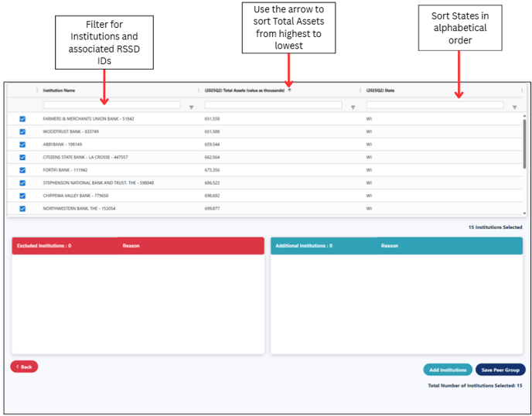
Task: Click the sort arrow beside Total Assets
Action: [x=289, y=90]
